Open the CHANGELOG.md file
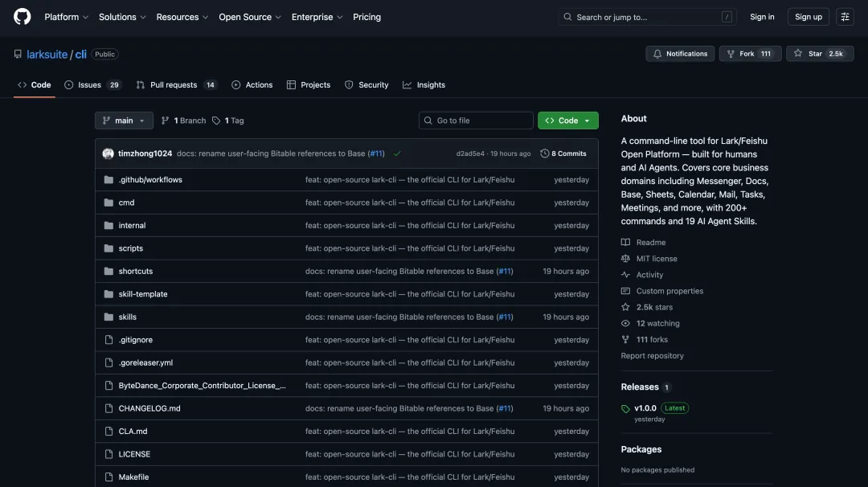868x487 pixels. tap(149, 408)
